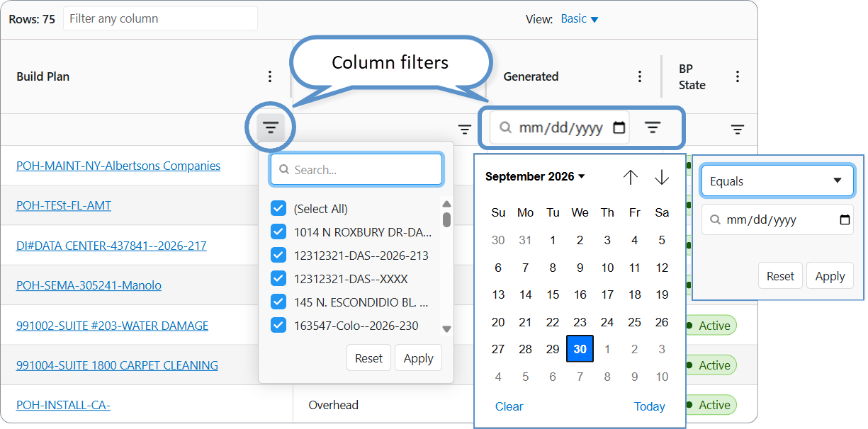Uncheck 145 N. ESCONDIDIO BL. checkbox
This screenshot has width=868, height=429.
click(x=278, y=302)
